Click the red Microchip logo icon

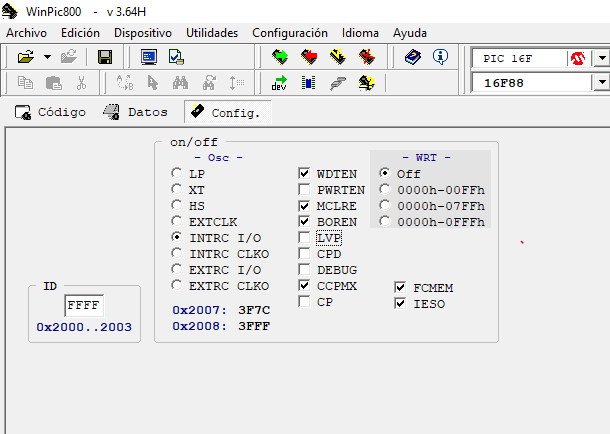[x=578, y=59]
